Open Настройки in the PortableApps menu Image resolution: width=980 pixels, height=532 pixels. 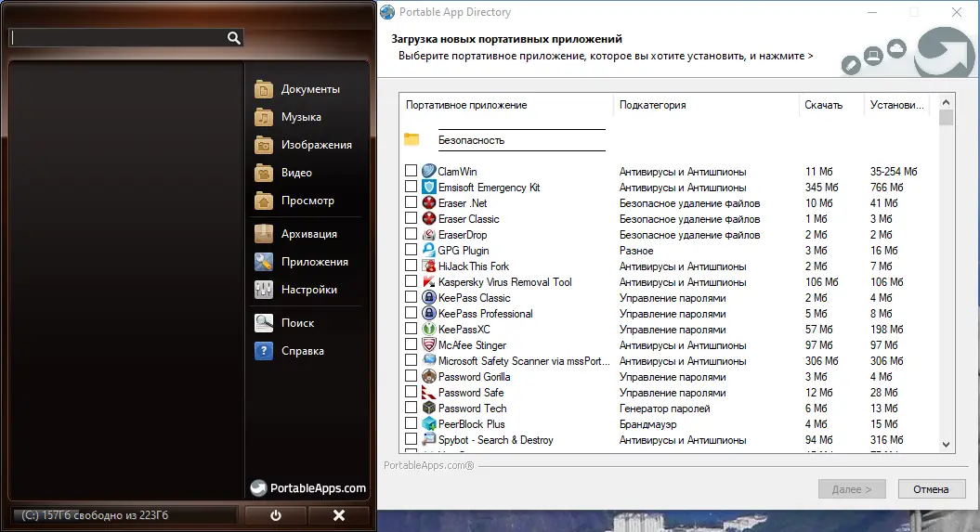[308, 290]
